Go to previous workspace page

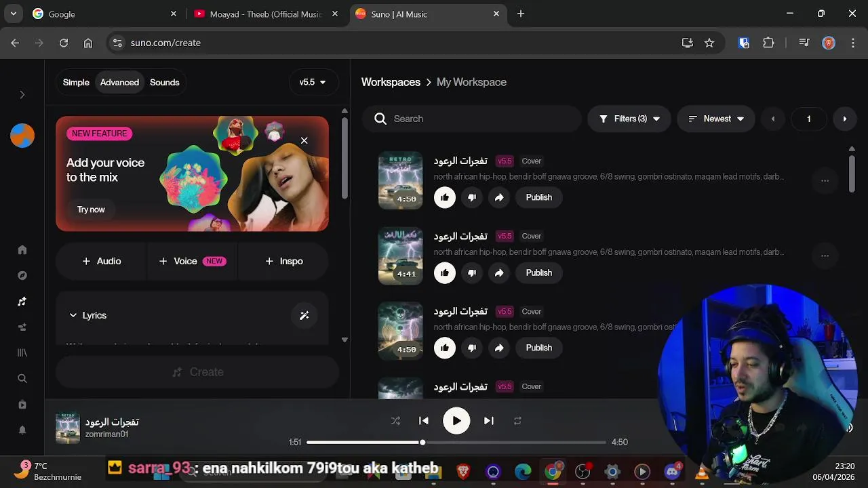772,119
